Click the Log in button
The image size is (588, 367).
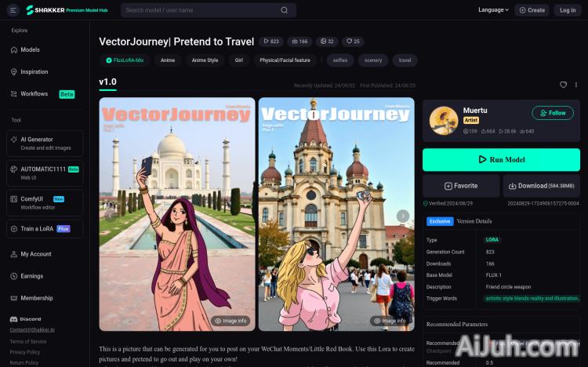click(x=568, y=10)
